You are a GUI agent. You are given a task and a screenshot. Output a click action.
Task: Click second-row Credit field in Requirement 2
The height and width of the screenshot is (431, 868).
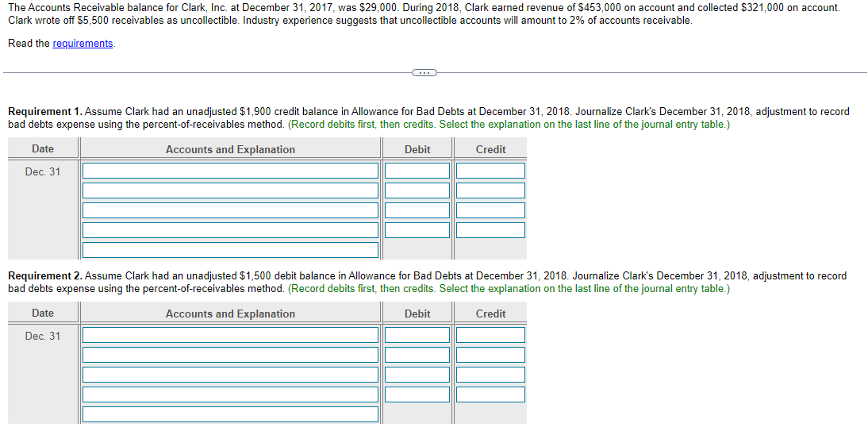490,355
